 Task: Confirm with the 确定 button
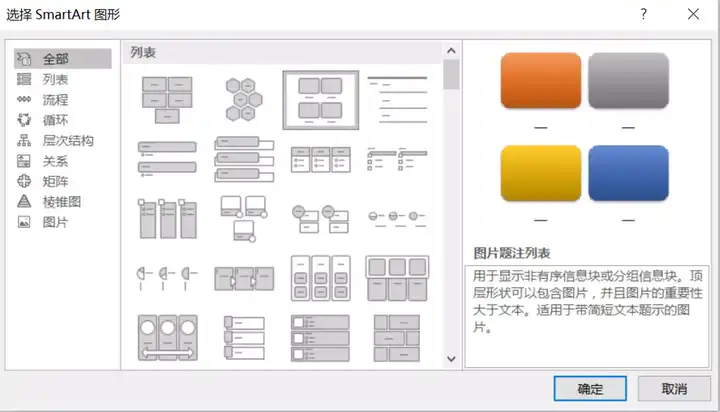[x=590, y=389]
